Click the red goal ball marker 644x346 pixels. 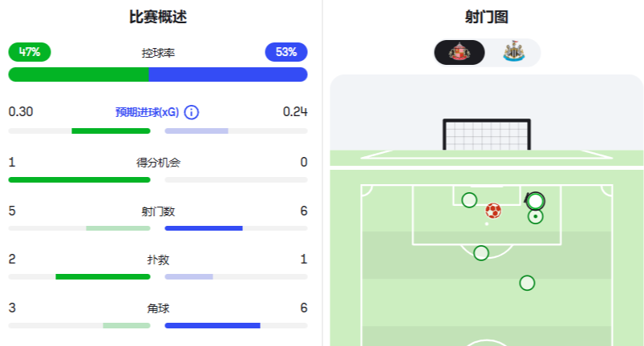pyautogui.click(x=493, y=211)
